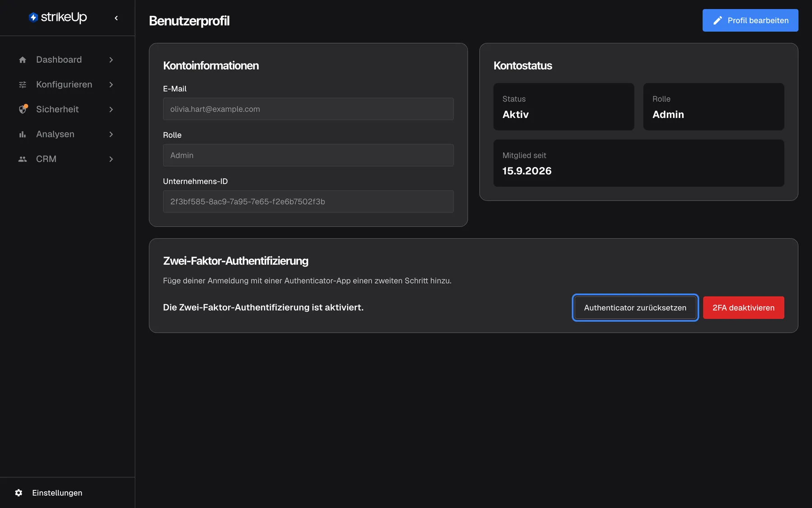
Task: Expand the Sicherheit submenu chevron
Action: (111, 109)
